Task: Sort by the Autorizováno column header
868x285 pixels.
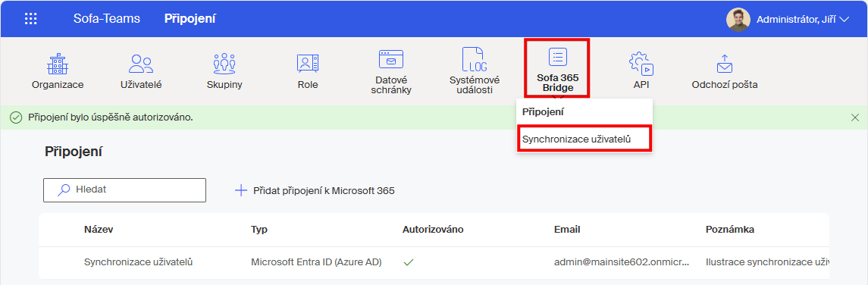Action: pos(433,229)
